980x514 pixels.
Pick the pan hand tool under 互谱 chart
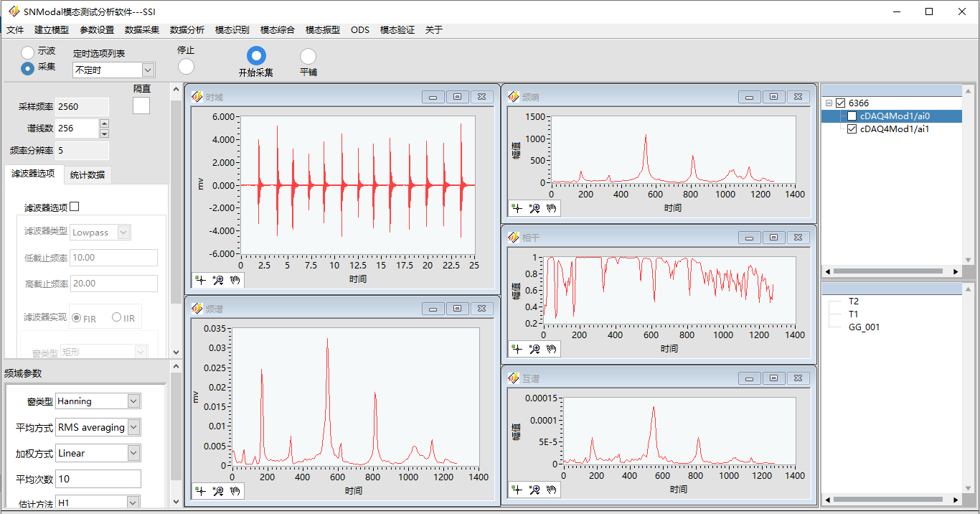coord(551,490)
